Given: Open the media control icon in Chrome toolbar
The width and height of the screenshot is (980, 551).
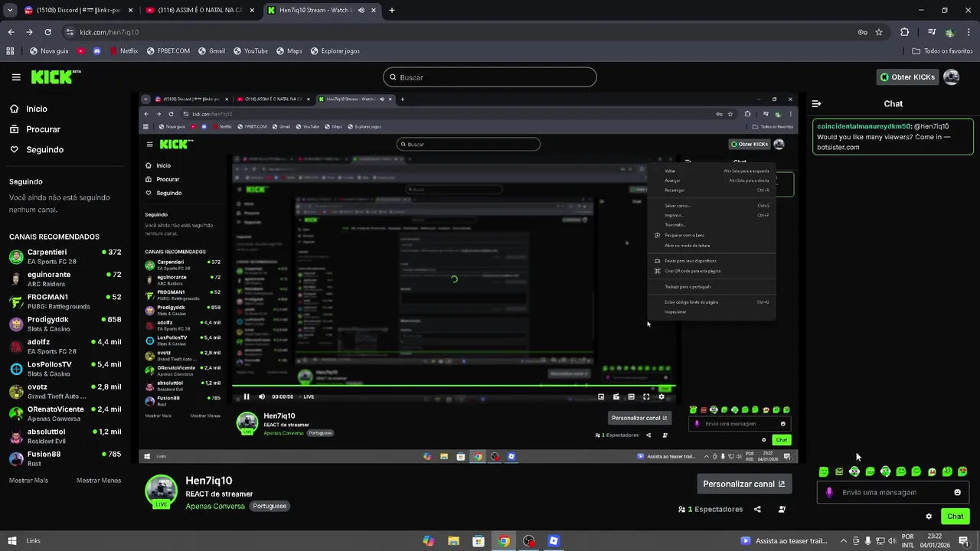Looking at the screenshot, I should tap(932, 32).
